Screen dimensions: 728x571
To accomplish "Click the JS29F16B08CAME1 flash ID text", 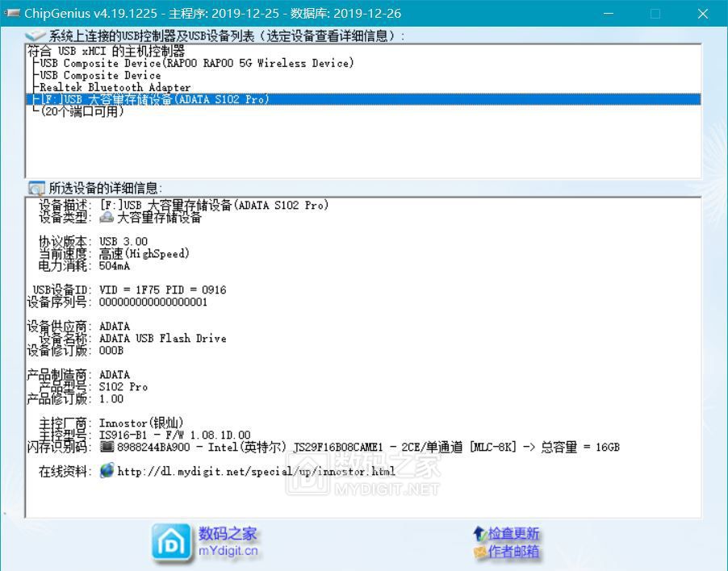I will point(338,447).
